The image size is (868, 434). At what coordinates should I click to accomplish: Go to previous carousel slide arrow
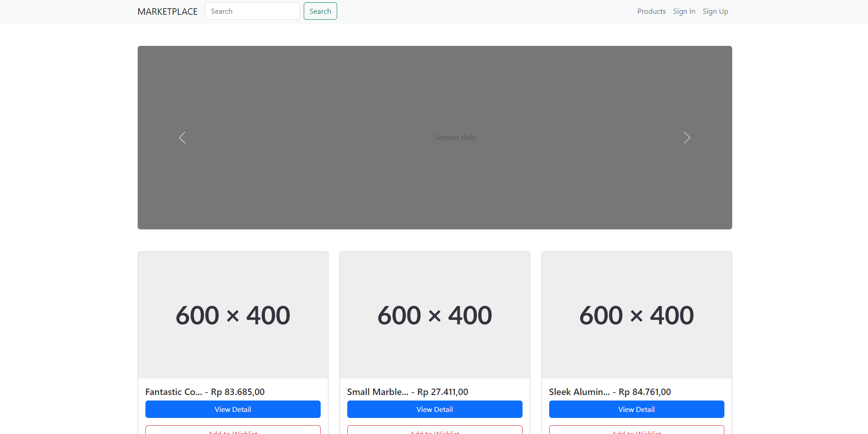(182, 138)
